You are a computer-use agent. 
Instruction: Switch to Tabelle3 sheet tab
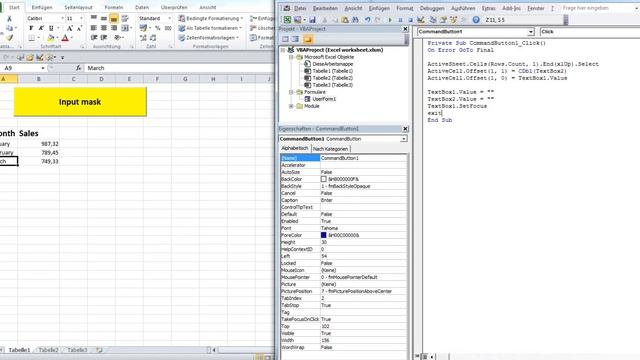pyautogui.click(x=77, y=350)
